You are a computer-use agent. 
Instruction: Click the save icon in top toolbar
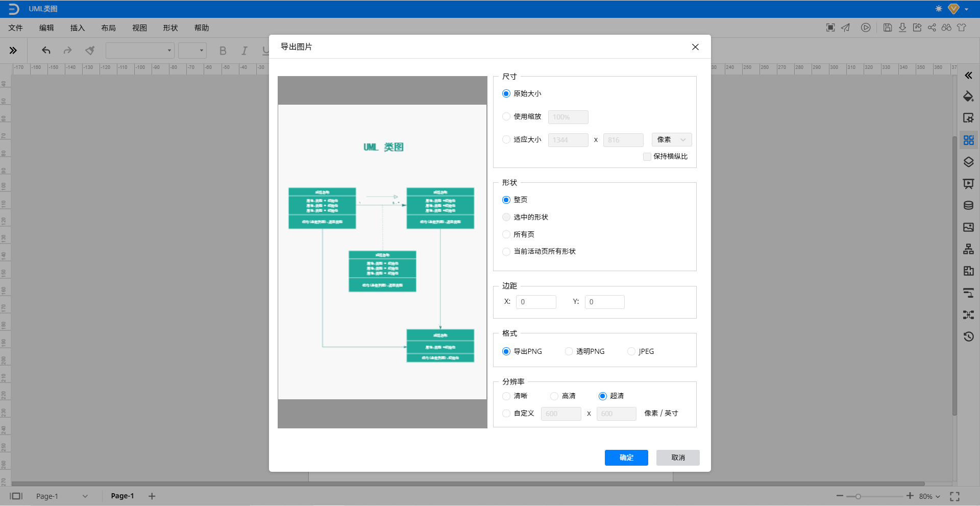(x=887, y=28)
